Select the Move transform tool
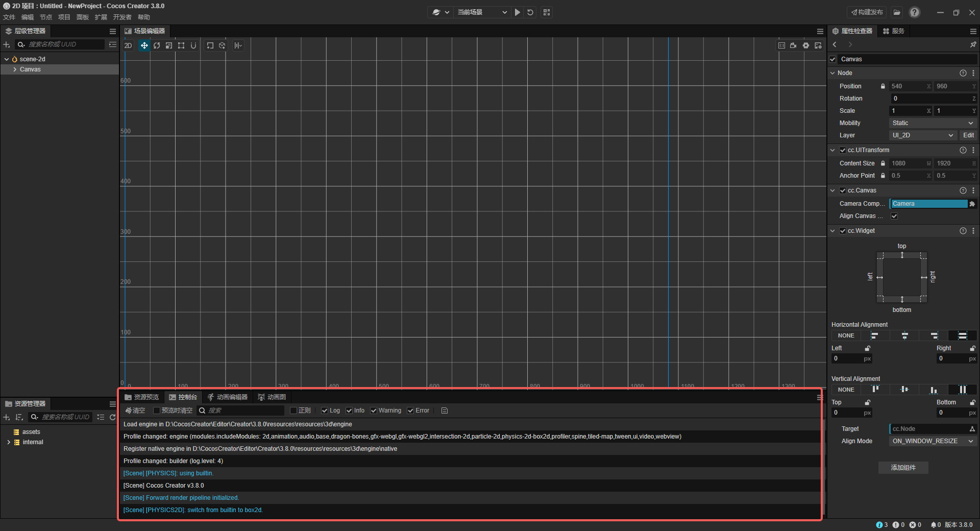Viewport: 980px width, 531px height. 144,45
